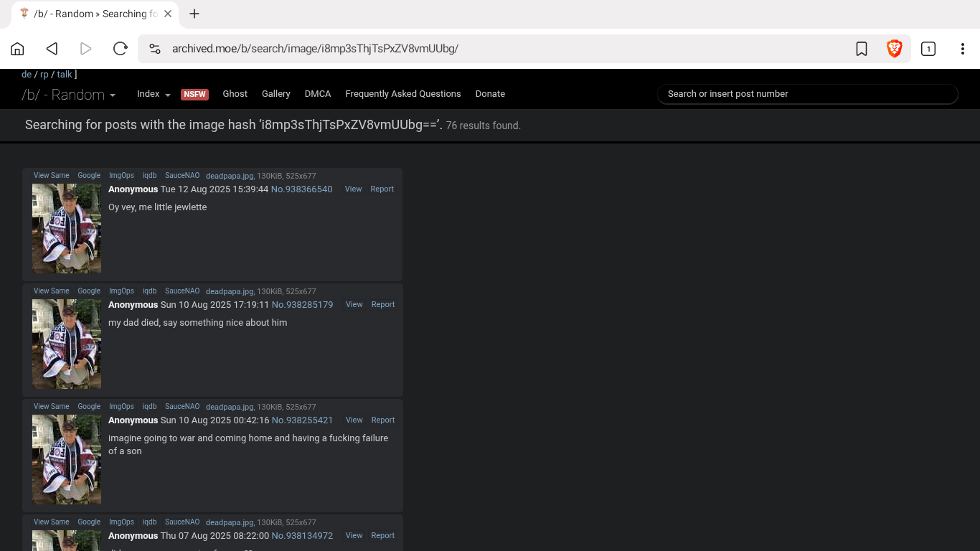Image resolution: width=980 pixels, height=551 pixels.
Task: Open post number No.938285179
Action: pyautogui.click(x=303, y=305)
